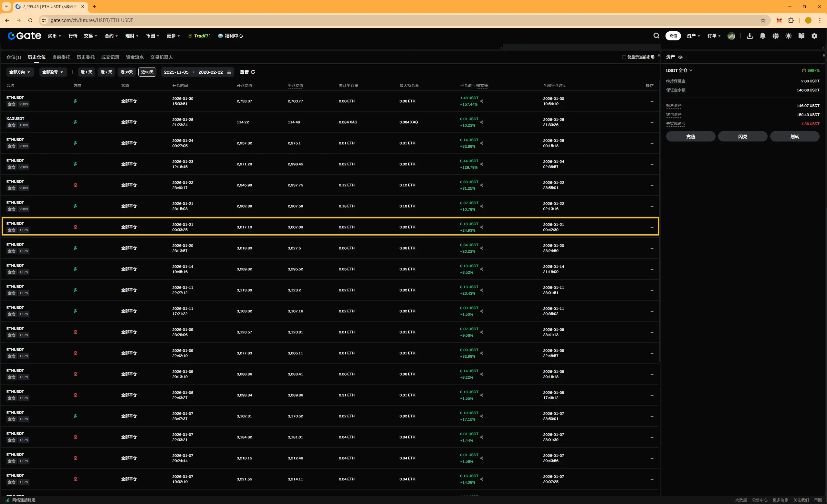Image resolution: width=827 pixels, height=504 pixels.
Task: Select the 近30天 time range button
Action: click(127, 72)
